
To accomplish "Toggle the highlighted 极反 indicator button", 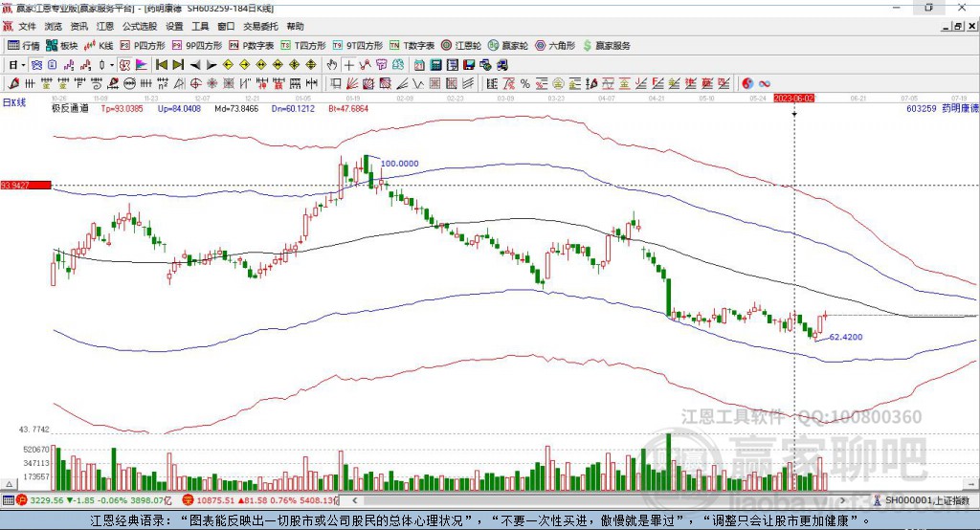I will [124, 65].
